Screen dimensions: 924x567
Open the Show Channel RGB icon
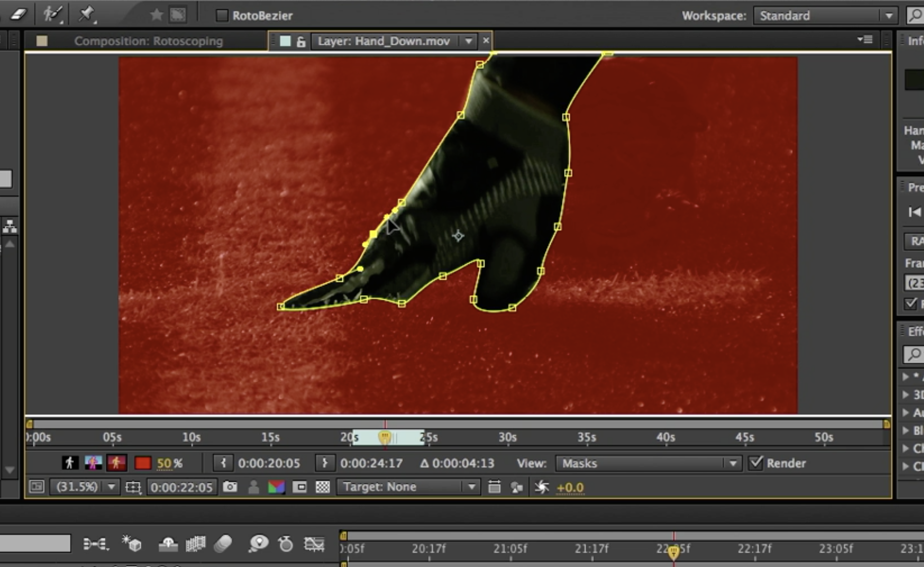pos(277,487)
